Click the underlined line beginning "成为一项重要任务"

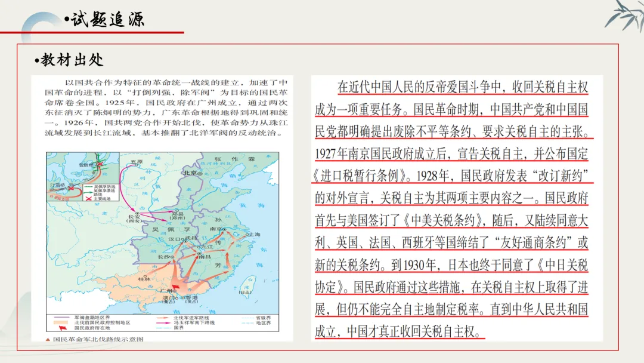[x=451, y=109]
